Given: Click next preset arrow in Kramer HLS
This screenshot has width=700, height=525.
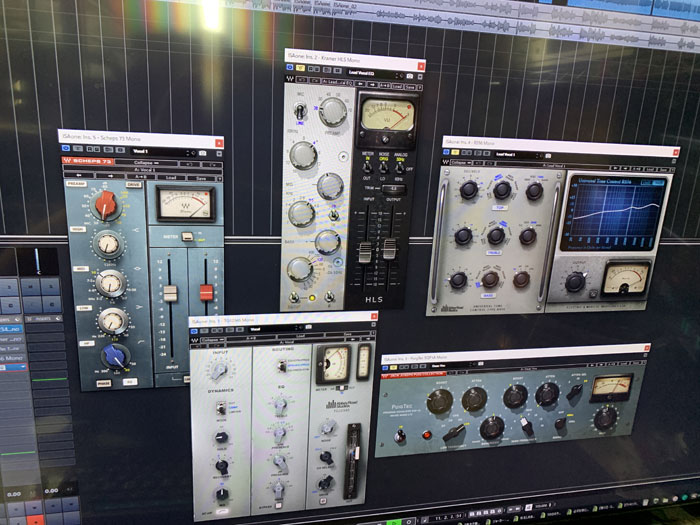Looking at the screenshot, I should tap(372, 84).
